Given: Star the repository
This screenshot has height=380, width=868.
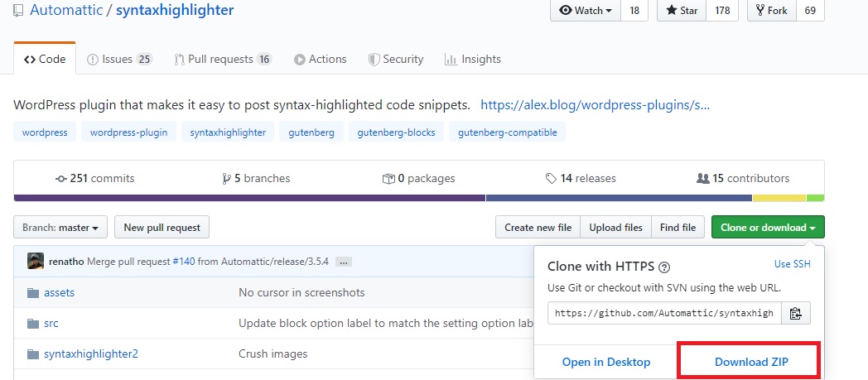Looking at the screenshot, I should point(682,11).
